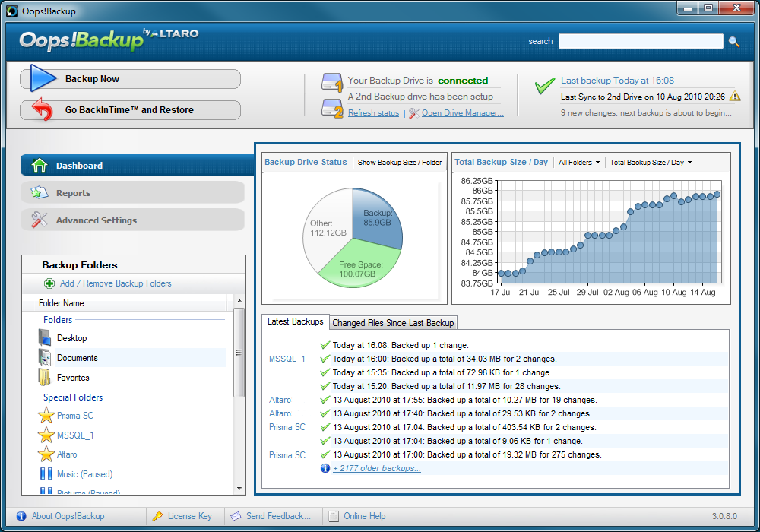The height and width of the screenshot is (532, 760).
Task: Click Altaro link for the 17:40 backup
Action: click(x=280, y=413)
